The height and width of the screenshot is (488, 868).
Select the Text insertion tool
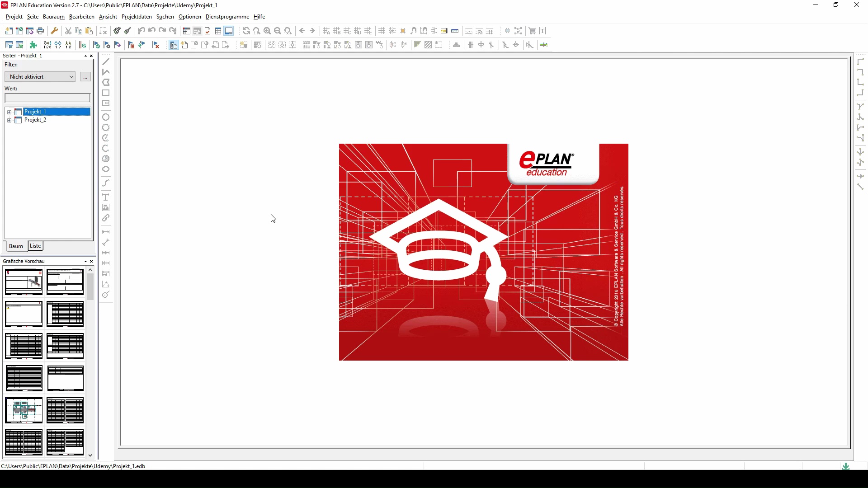(x=106, y=197)
